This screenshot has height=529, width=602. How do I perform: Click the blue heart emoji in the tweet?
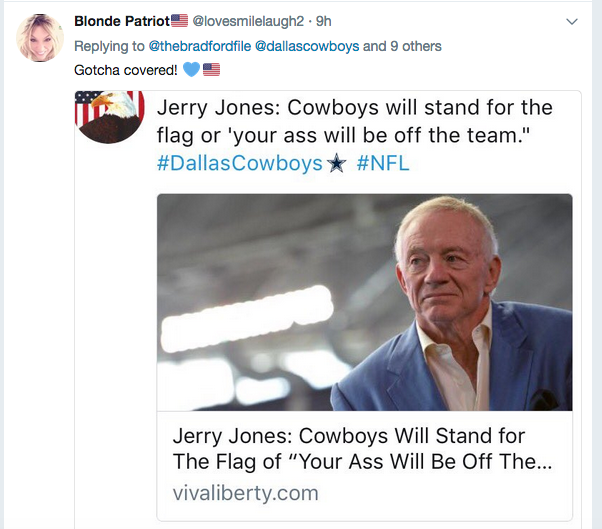point(193,71)
